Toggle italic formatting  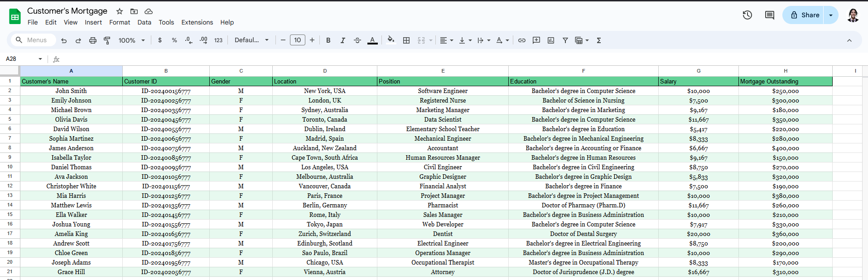pos(343,40)
